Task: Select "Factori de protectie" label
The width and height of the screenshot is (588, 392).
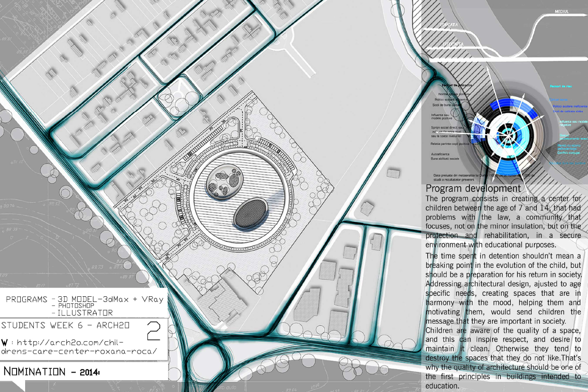Action: click(x=456, y=85)
